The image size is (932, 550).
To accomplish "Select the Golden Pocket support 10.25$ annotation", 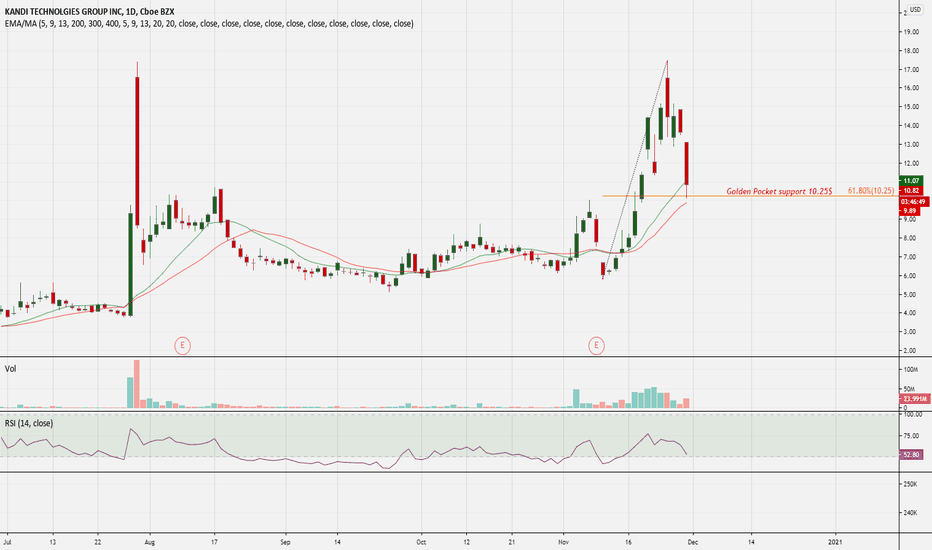I will pos(779,191).
